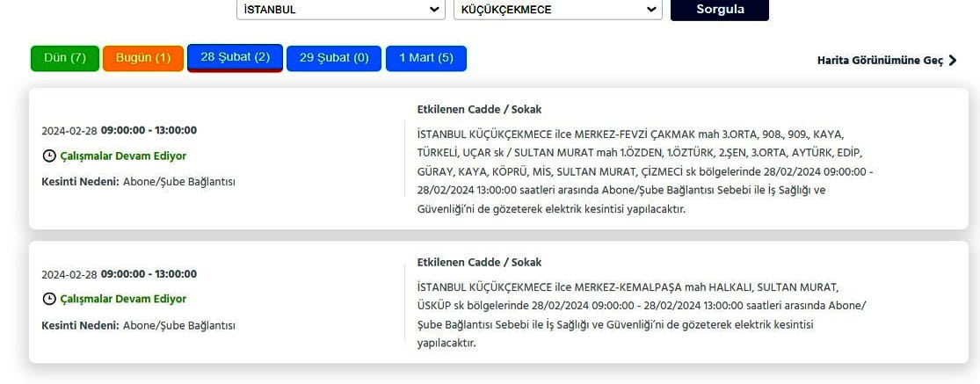Screen dimensions: 980x384
Task: Click the clock icon in the first outage card
Action: tap(49, 156)
